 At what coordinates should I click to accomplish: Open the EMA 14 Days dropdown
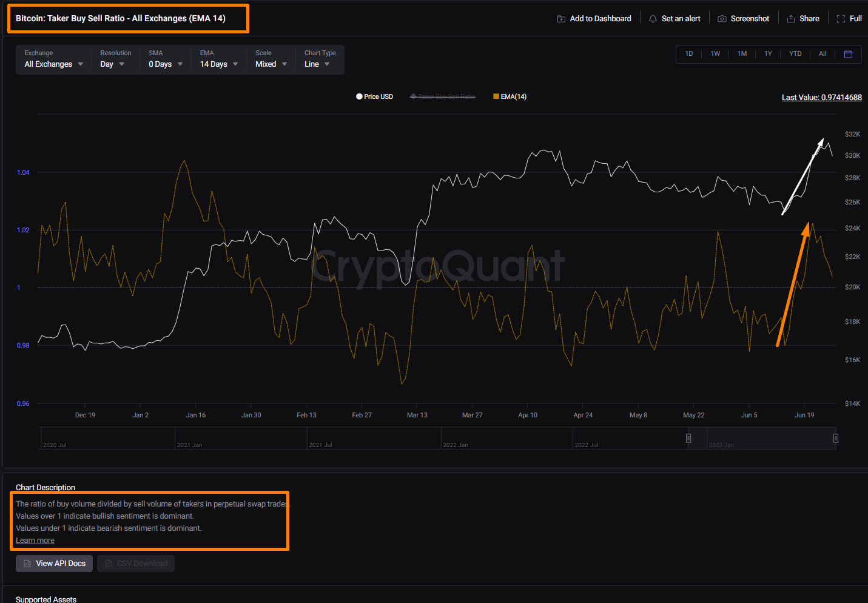[219, 59]
